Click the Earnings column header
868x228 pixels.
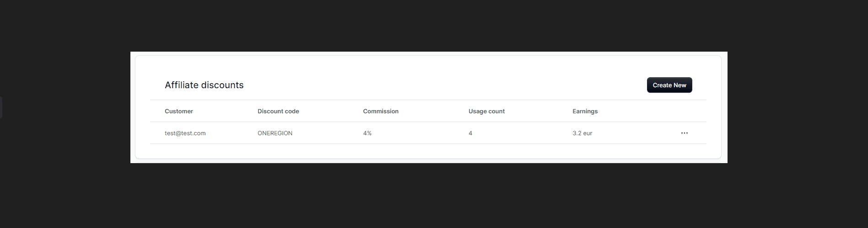(x=585, y=111)
